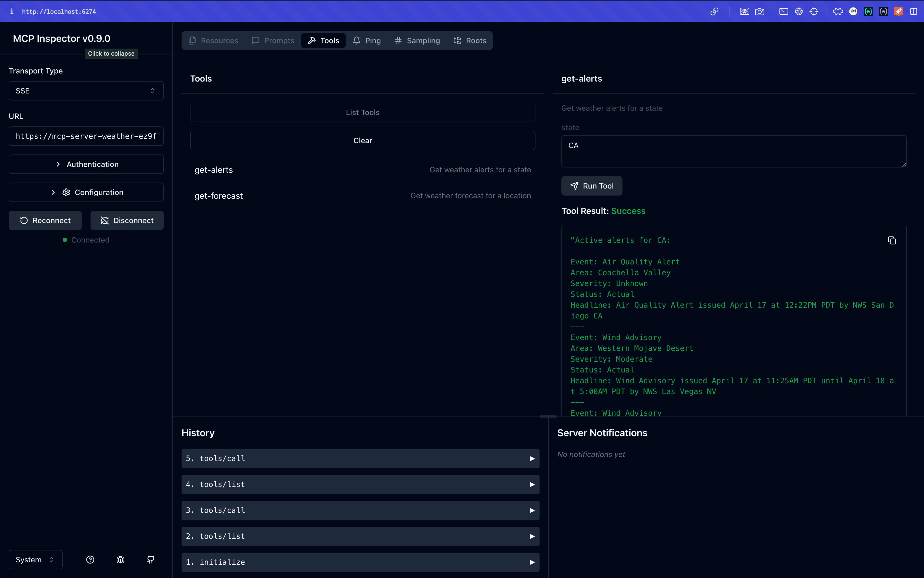This screenshot has width=924, height=578.
Task: Switch to the Resources tab
Action: 213,40
